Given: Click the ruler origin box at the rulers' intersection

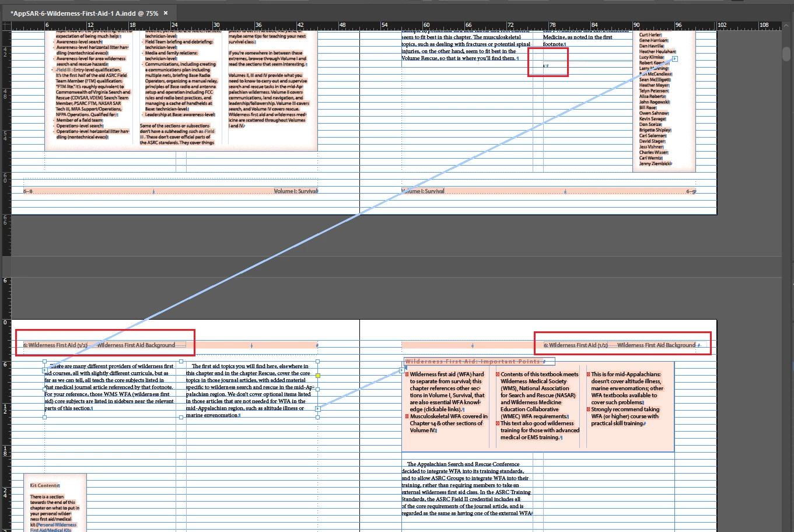Looking at the screenshot, I should 6,26.
